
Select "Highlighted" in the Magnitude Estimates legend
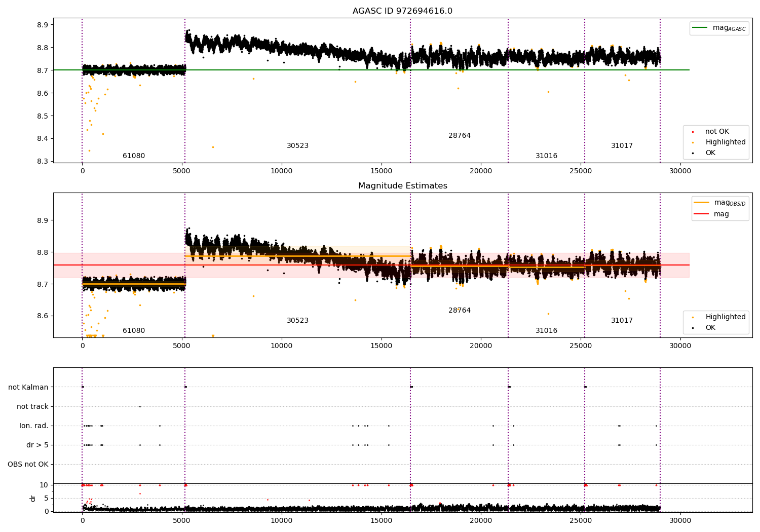coord(719,317)
